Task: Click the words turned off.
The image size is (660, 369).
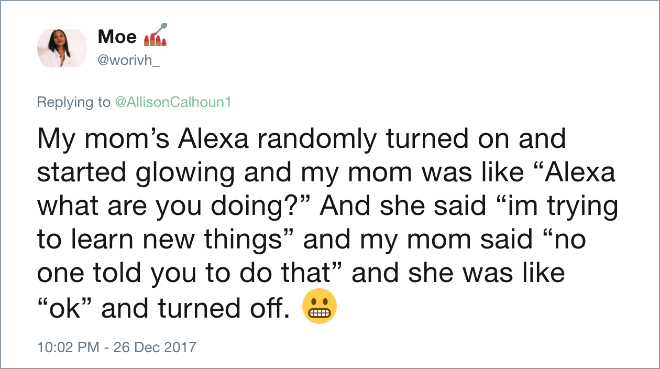Action: click(x=224, y=308)
